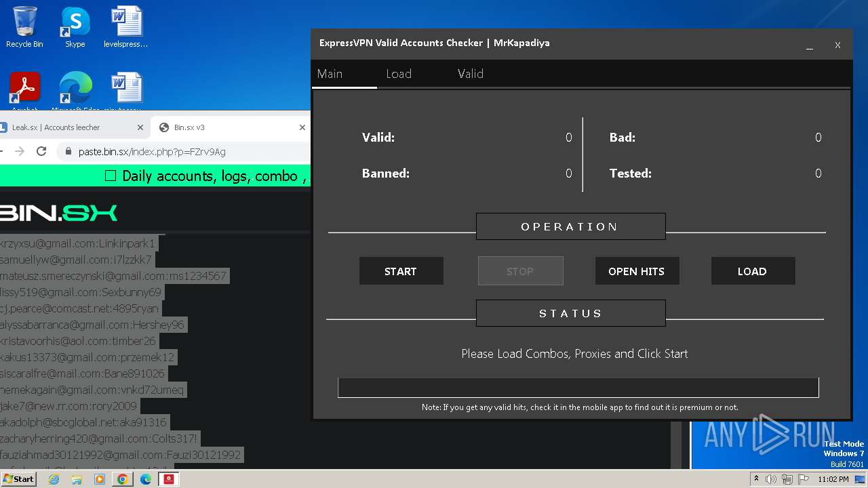Viewport: 868px width, 488px height.
Task: Open the network tray icon
Action: (x=787, y=479)
